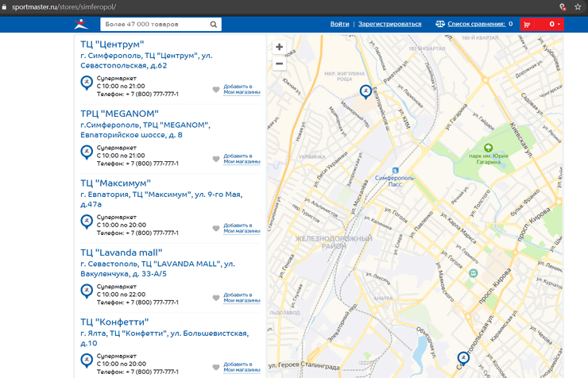This screenshot has height=378, width=588.
Task: Bookmark this page with the star icon
Action: click(578, 6)
